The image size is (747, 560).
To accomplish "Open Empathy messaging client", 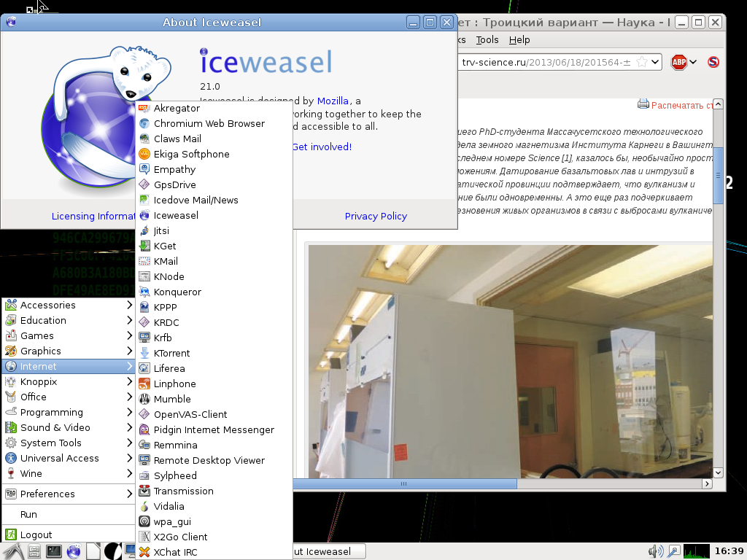I will pyautogui.click(x=214, y=169).
